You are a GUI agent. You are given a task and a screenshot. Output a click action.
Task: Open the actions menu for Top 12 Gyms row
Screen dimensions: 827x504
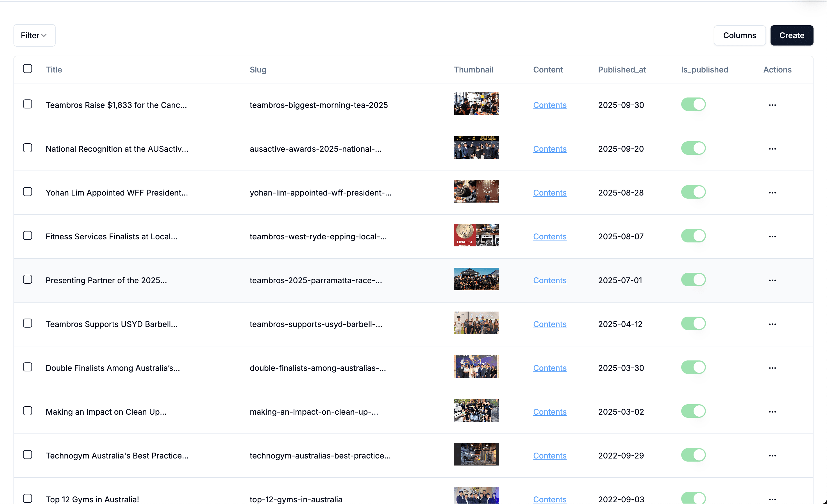pos(772,499)
